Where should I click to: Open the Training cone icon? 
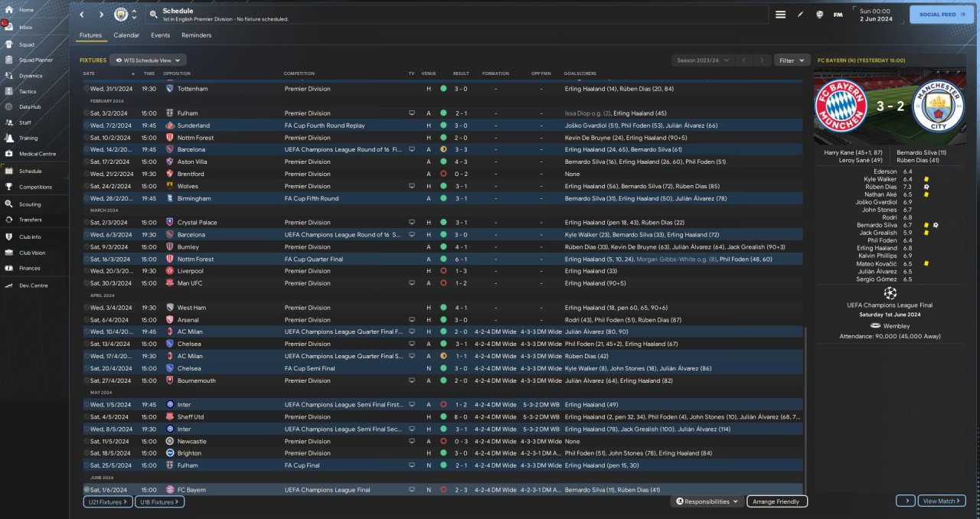[x=8, y=138]
